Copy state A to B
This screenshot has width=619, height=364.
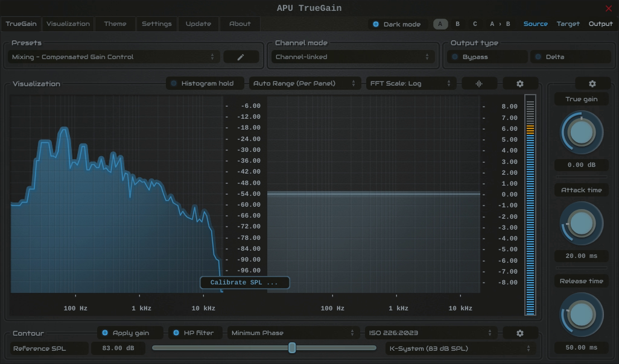point(500,24)
